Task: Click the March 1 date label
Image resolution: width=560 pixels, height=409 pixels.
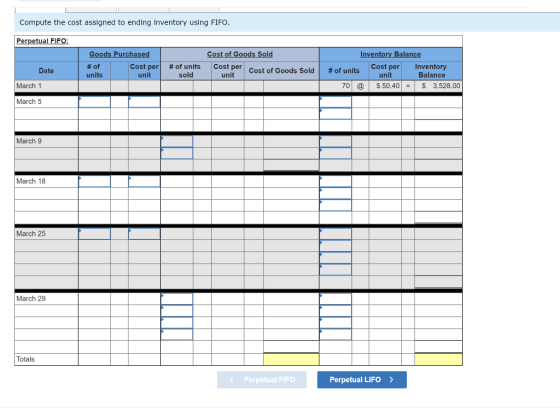Action: tap(29, 86)
